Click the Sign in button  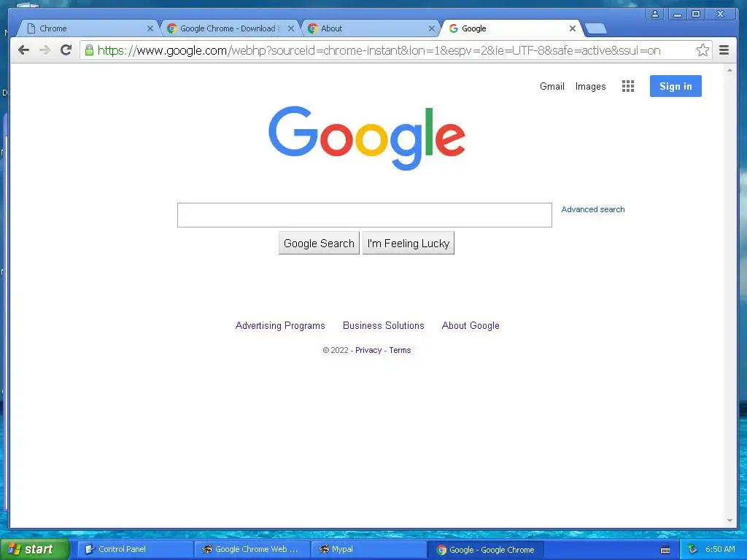(x=676, y=86)
